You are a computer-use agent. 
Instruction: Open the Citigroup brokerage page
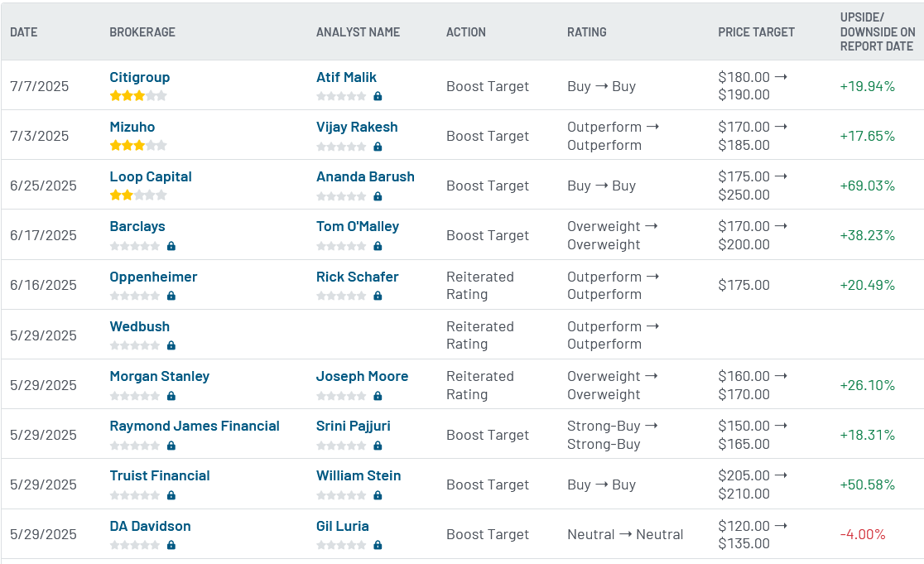click(x=139, y=77)
